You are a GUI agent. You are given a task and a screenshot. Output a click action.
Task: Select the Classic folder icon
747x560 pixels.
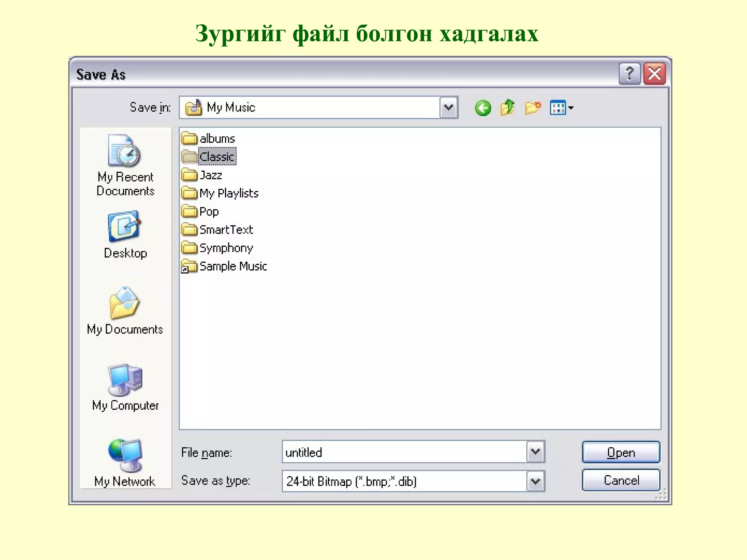(189, 156)
